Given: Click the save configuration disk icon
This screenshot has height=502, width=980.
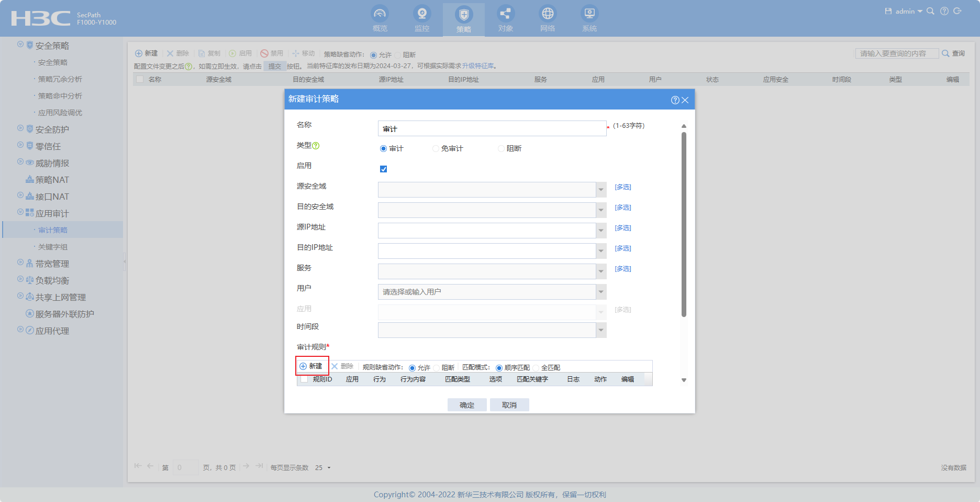Looking at the screenshot, I should 888,11.
